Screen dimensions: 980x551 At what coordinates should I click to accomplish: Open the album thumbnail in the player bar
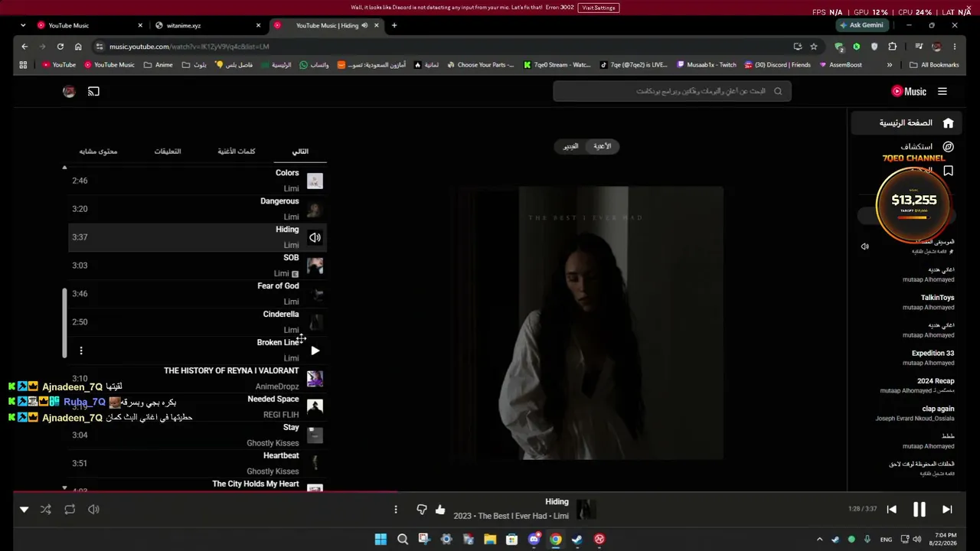tap(586, 509)
